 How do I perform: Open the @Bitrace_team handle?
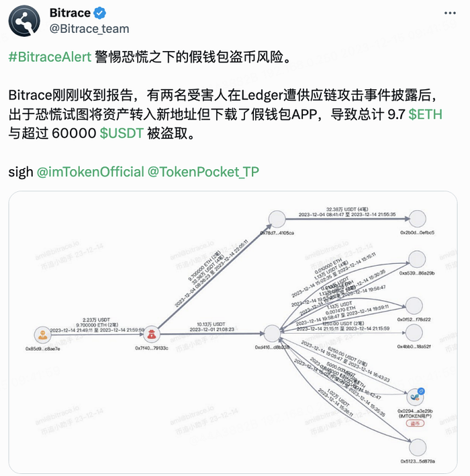[89, 29]
